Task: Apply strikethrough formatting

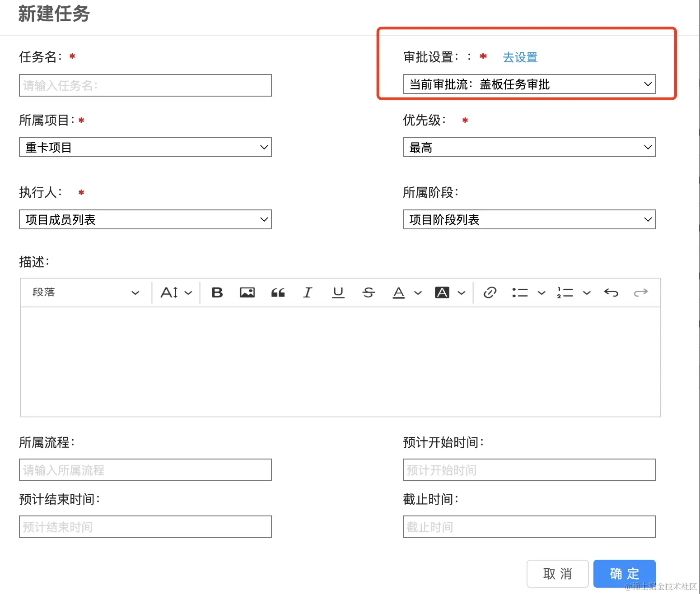Action: point(369,292)
